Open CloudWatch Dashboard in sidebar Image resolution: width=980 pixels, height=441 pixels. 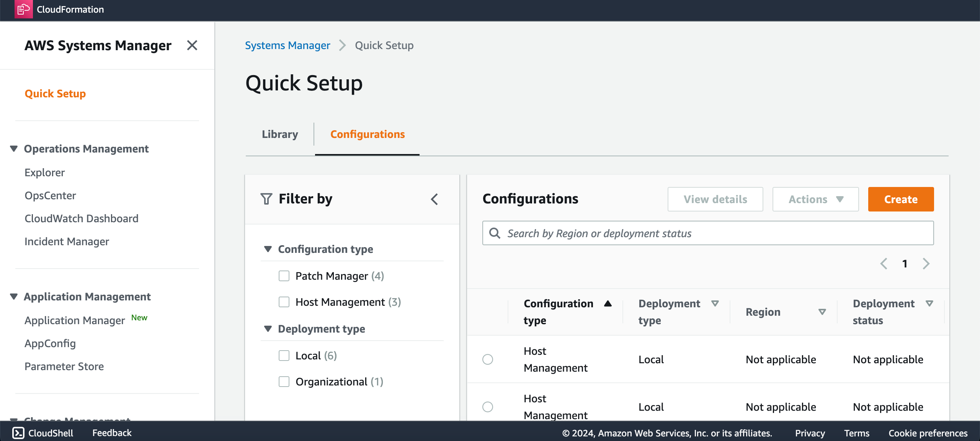[82, 218]
